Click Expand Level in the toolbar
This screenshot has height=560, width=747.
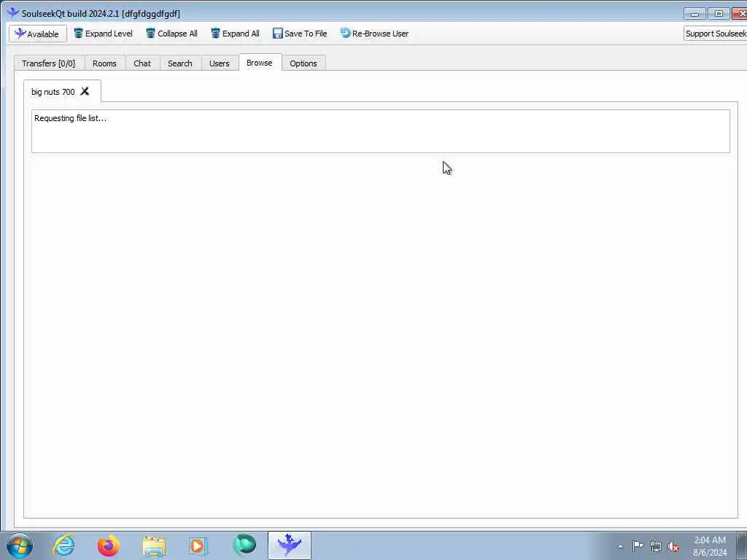[x=103, y=34]
